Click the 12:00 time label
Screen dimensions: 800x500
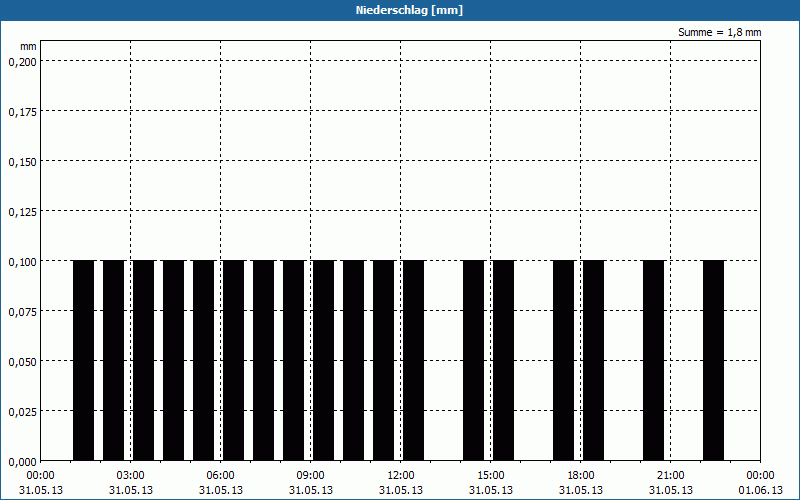point(401,476)
